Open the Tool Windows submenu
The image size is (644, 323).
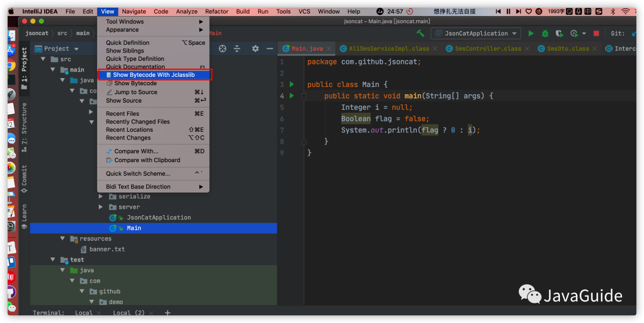[154, 21]
